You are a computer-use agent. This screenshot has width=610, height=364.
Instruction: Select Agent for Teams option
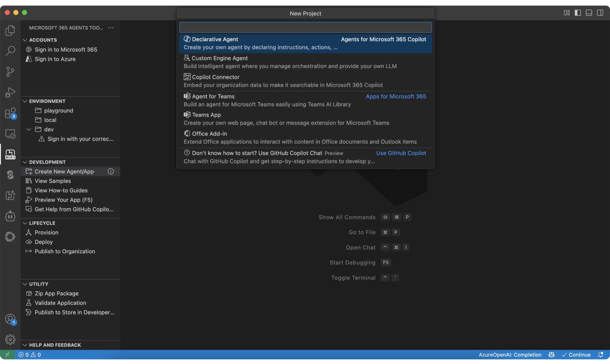(305, 100)
